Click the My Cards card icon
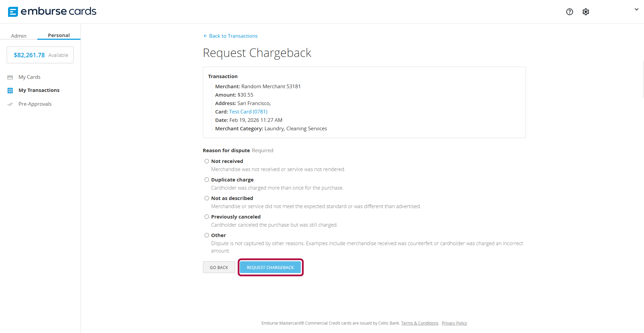The width and height of the screenshot is (644, 333). [10, 77]
